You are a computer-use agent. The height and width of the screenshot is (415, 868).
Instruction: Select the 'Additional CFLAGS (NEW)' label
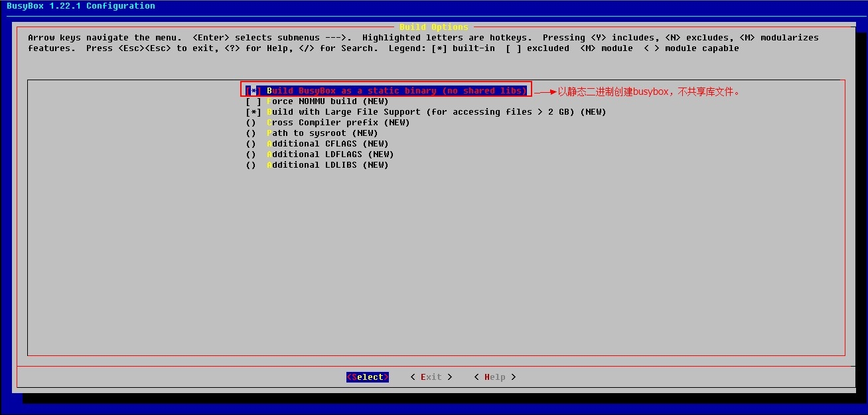click(328, 144)
